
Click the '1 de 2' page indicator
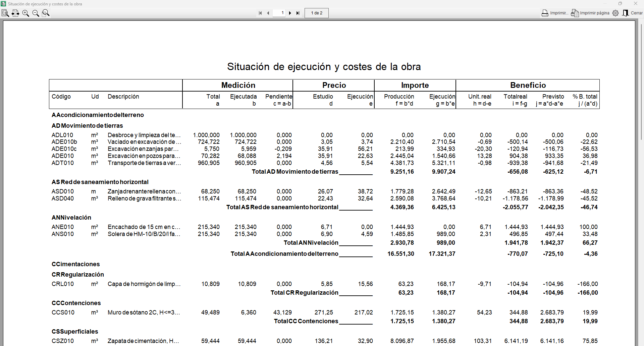[x=317, y=13]
